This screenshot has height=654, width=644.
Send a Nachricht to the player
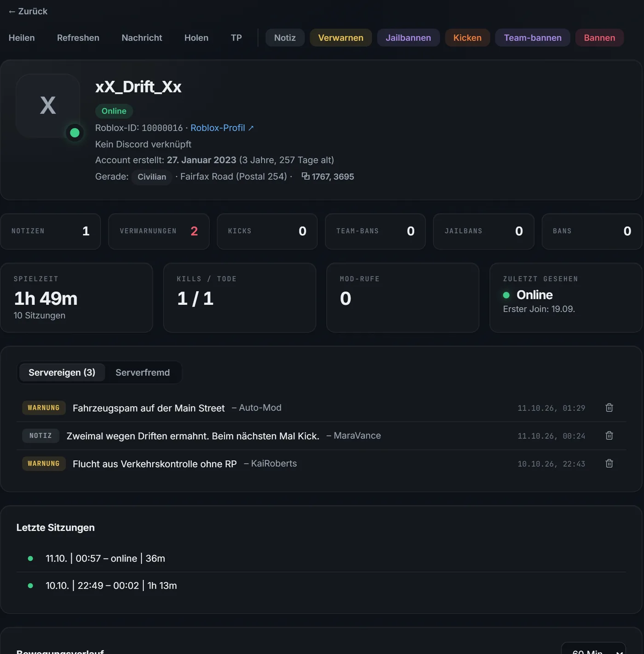(142, 38)
